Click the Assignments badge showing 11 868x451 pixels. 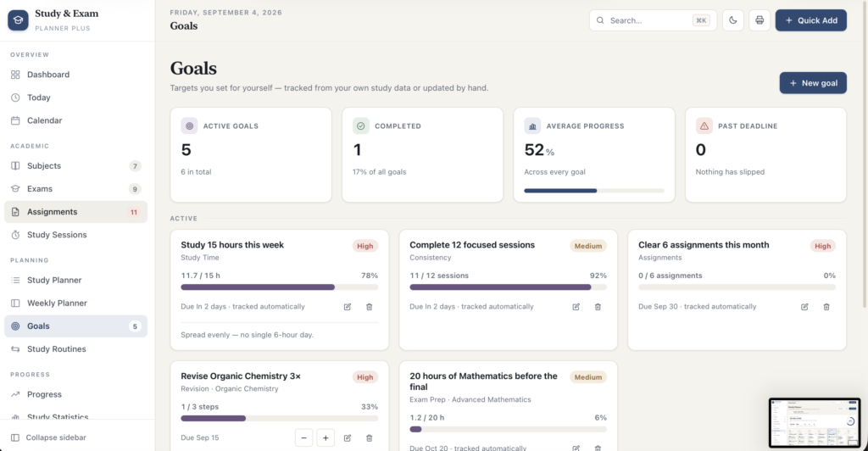[x=133, y=212]
